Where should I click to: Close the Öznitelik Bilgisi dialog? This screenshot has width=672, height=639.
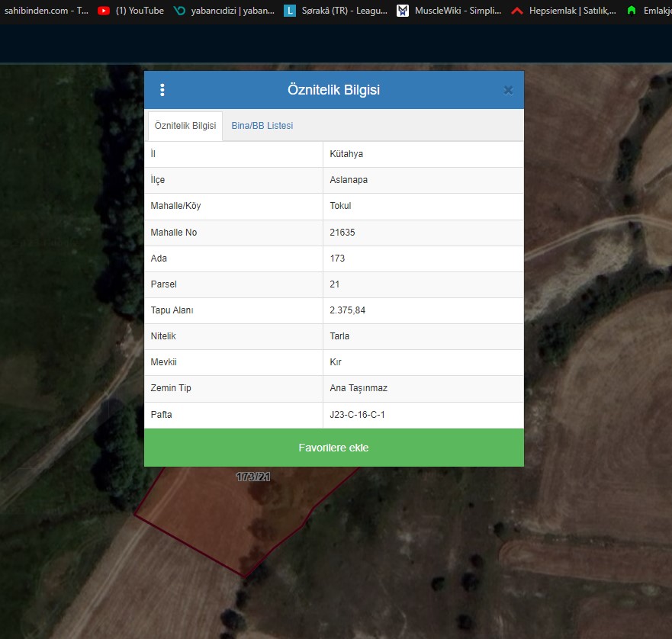point(508,90)
